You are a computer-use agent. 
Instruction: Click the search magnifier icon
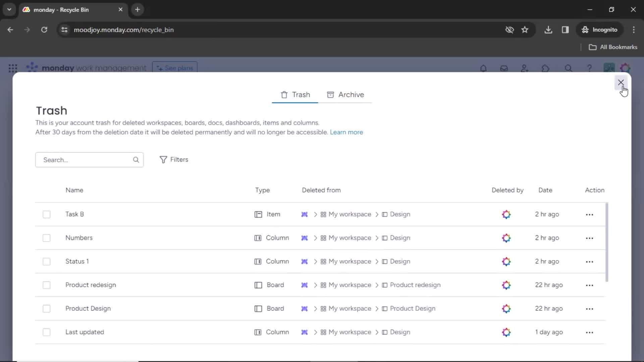(x=136, y=160)
